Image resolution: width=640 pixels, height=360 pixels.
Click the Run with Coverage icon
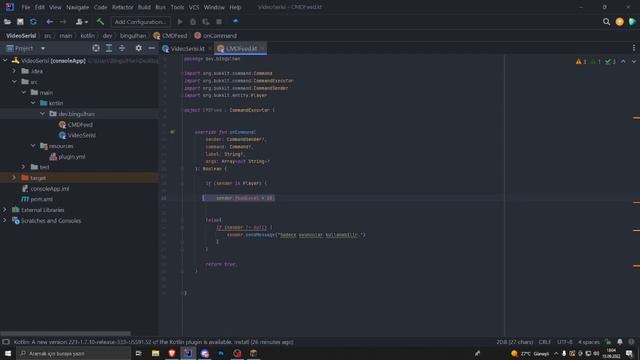tap(206, 22)
